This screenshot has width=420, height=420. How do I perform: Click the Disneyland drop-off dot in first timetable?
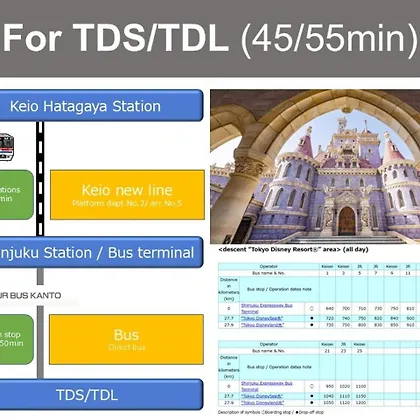tap(312, 325)
